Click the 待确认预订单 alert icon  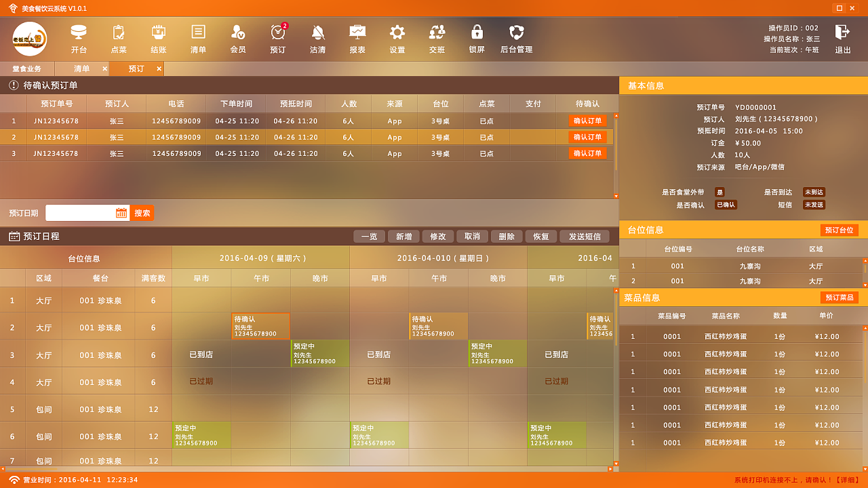[x=14, y=85]
